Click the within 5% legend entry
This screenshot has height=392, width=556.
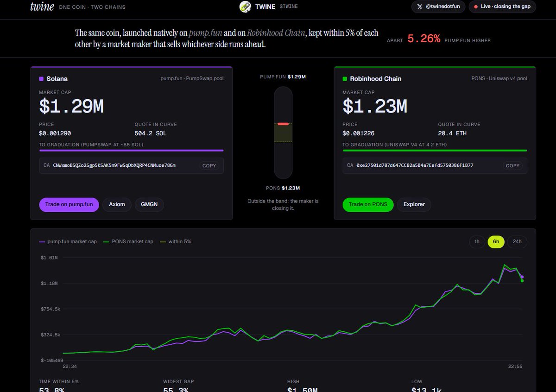(x=176, y=241)
